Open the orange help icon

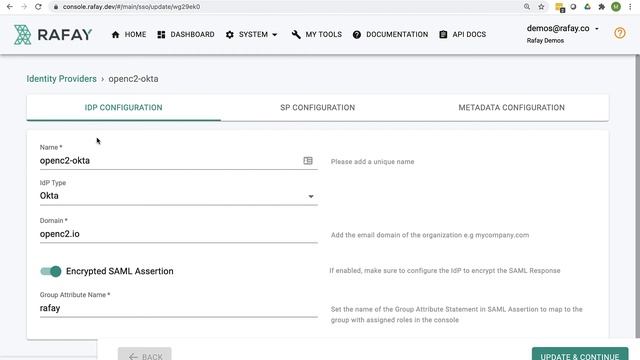(620, 33)
